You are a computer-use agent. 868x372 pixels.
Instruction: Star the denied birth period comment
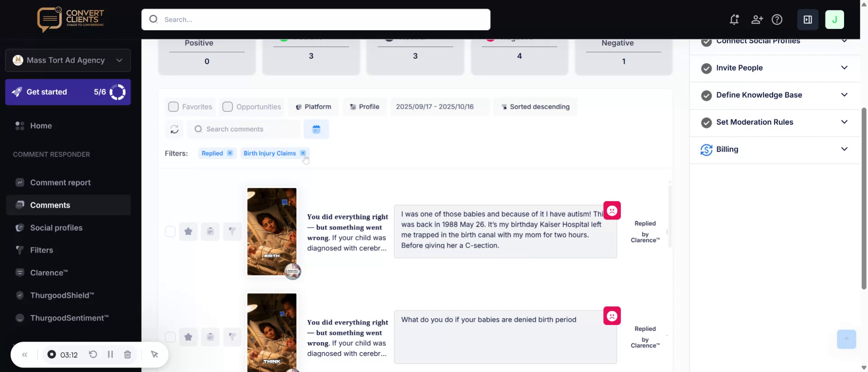click(x=188, y=337)
